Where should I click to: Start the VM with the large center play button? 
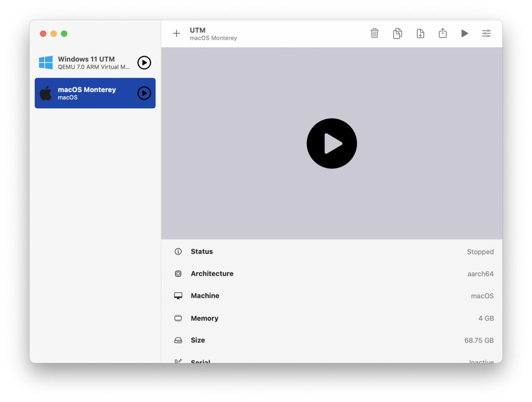(x=331, y=143)
